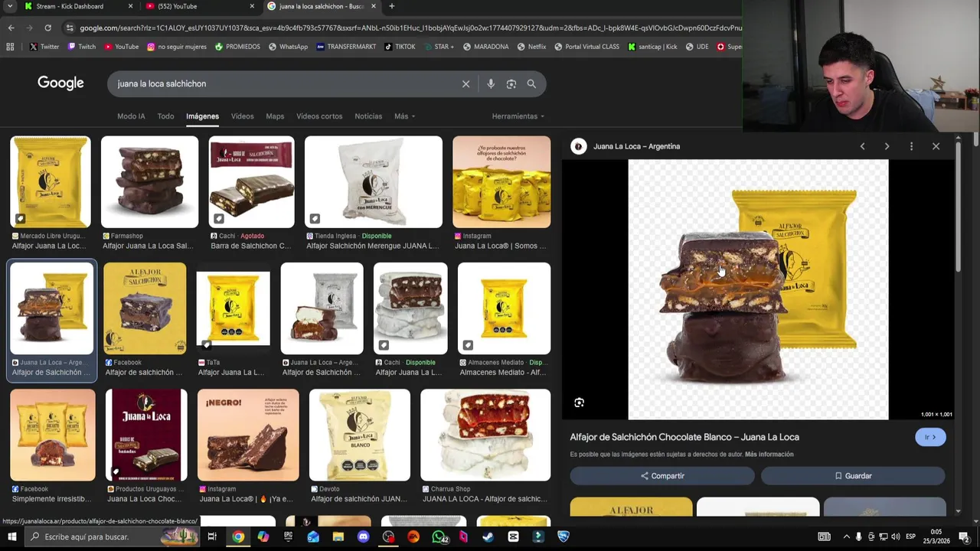Open the WhatsApp bookmark
Image resolution: width=980 pixels, height=551 pixels.
pyautogui.click(x=288, y=47)
